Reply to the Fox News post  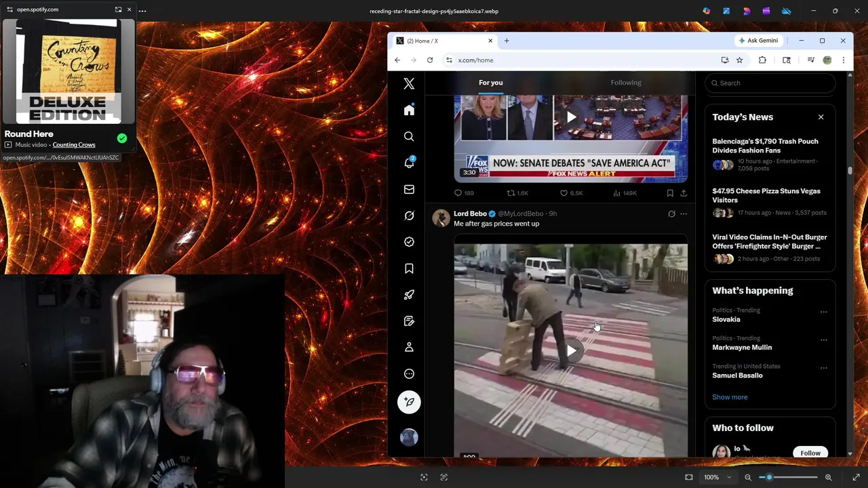click(464, 193)
